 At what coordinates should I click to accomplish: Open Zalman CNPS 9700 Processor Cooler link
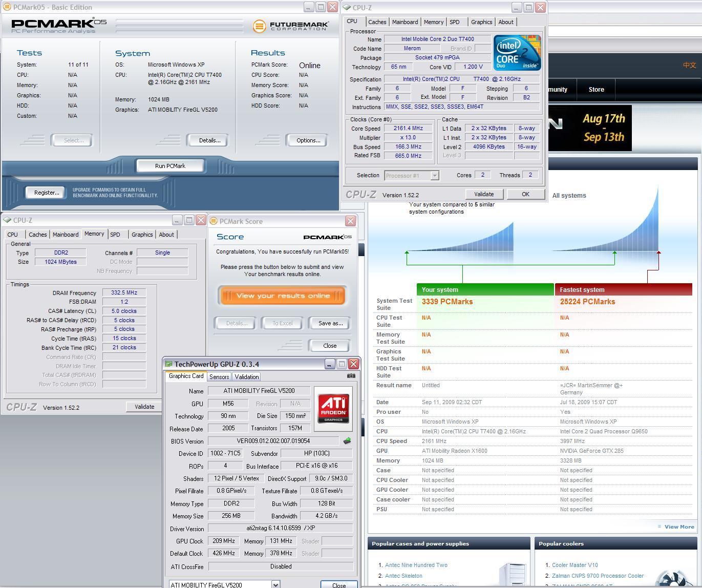tap(598, 576)
